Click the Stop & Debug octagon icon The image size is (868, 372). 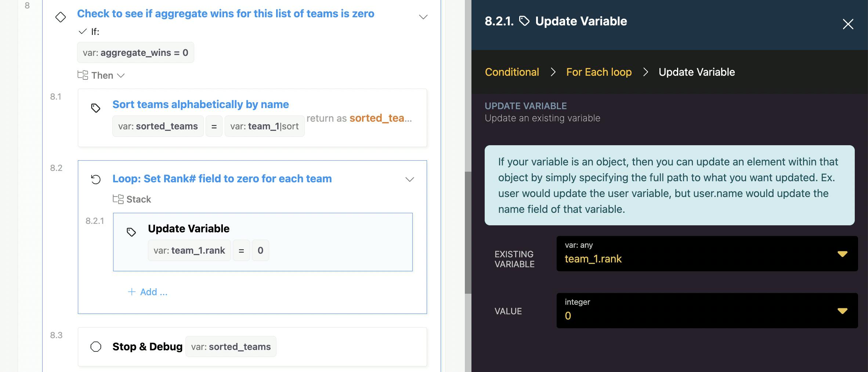(x=96, y=347)
